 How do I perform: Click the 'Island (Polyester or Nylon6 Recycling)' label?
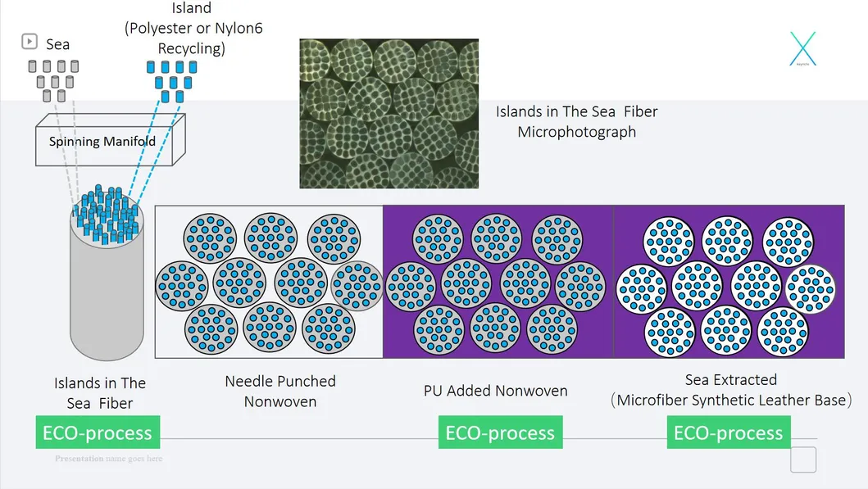[x=193, y=29]
